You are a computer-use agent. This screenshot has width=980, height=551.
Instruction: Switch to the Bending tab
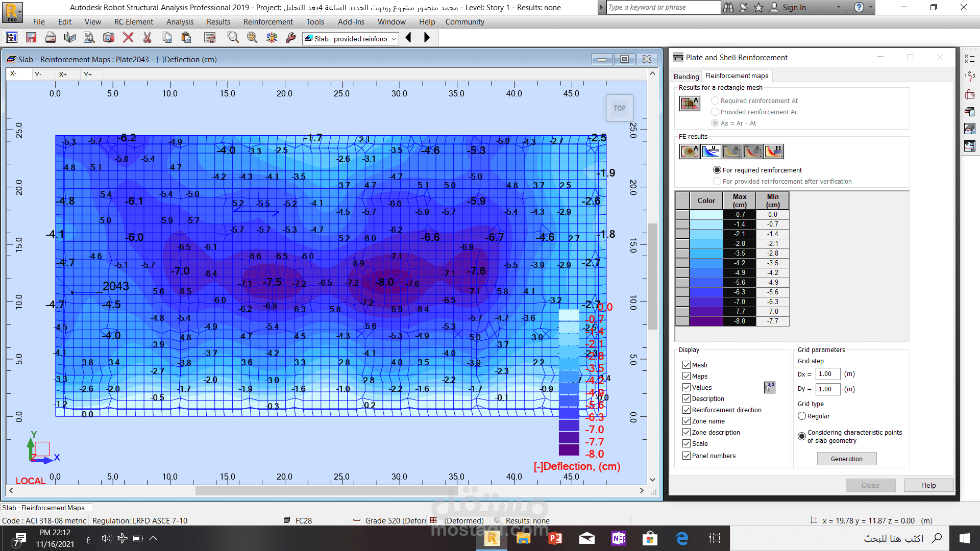(x=686, y=77)
